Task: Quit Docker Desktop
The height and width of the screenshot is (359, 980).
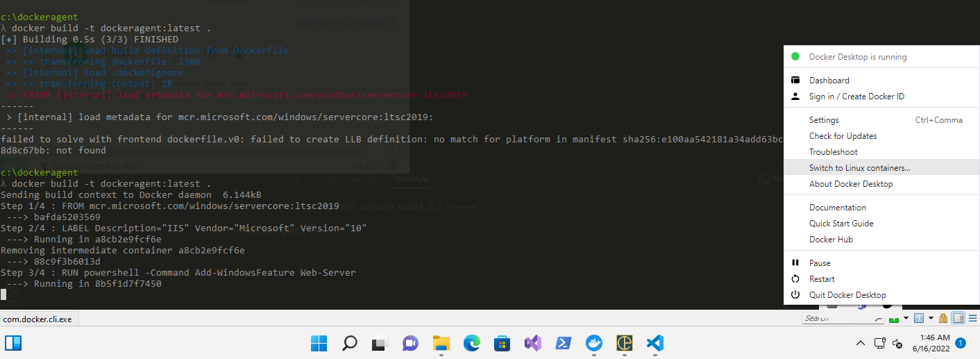Action: (x=881, y=295)
